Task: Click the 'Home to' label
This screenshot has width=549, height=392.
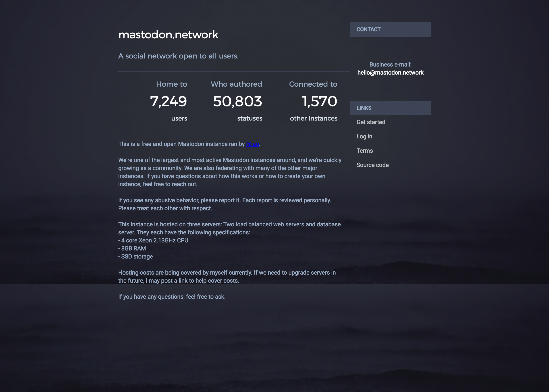Action: pos(172,84)
